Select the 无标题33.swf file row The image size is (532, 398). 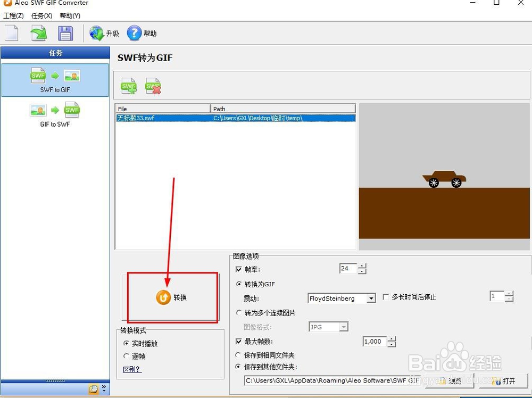click(236, 118)
